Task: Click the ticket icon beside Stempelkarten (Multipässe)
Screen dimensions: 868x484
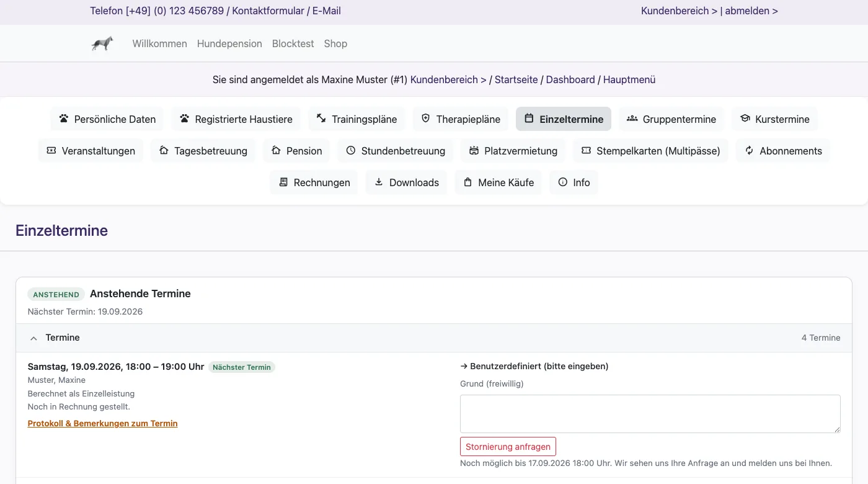Action: click(x=586, y=150)
